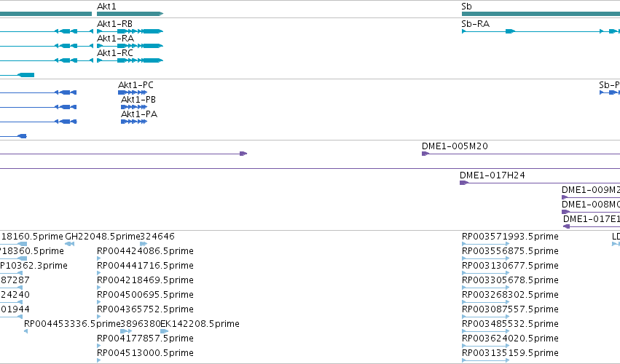The height and width of the screenshot is (364, 620).
Task: Click the EST label 01944
Action: click(x=15, y=309)
